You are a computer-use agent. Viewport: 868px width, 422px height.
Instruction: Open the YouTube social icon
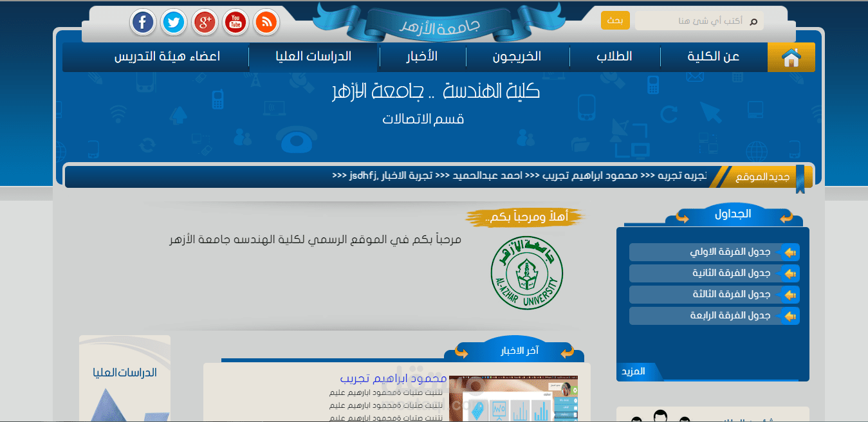(235, 23)
